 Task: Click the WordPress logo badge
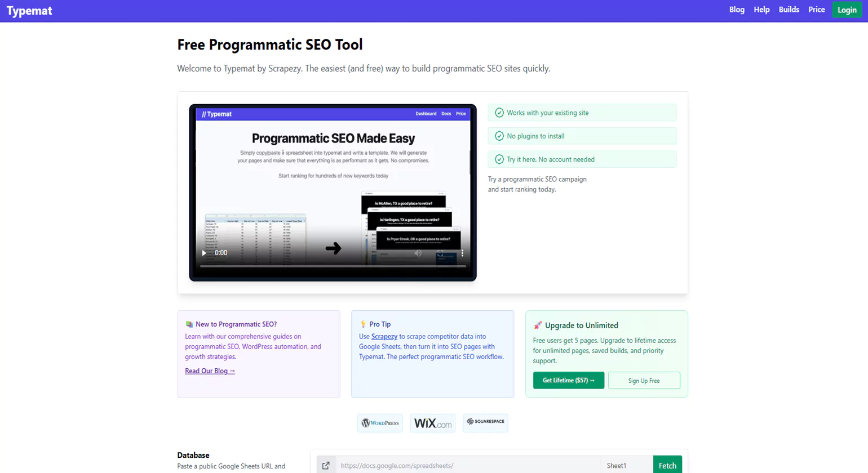[x=380, y=423]
